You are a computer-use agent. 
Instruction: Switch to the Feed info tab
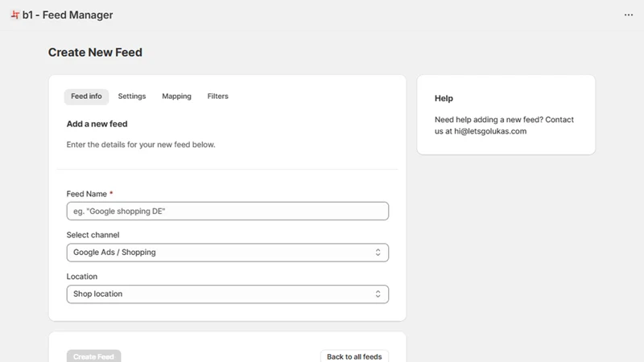(x=86, y=97)
